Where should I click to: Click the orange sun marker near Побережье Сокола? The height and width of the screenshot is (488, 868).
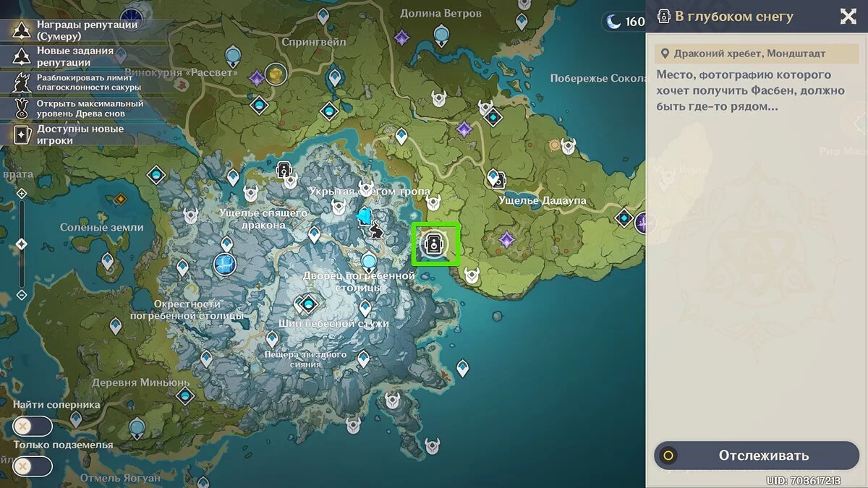(x=555, y=145)
